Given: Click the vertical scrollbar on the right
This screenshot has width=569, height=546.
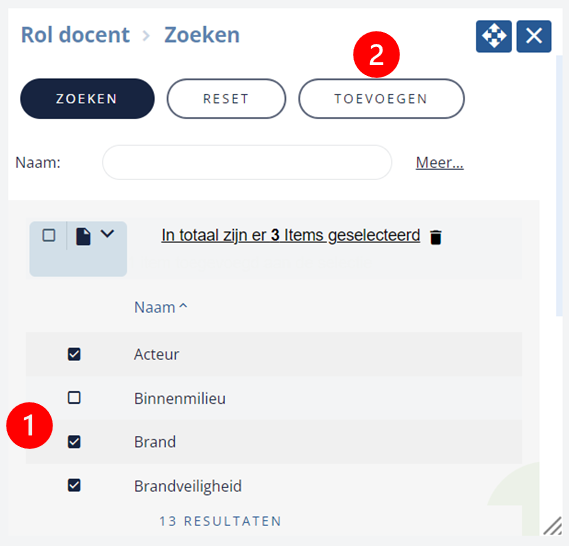Looking at the screenshot, I should click(x=559, y=186).
